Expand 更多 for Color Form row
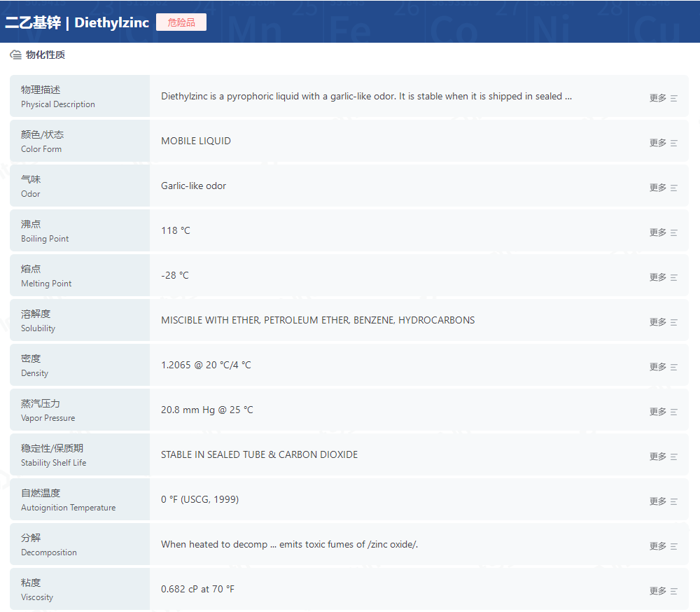 tap(664, 143)
